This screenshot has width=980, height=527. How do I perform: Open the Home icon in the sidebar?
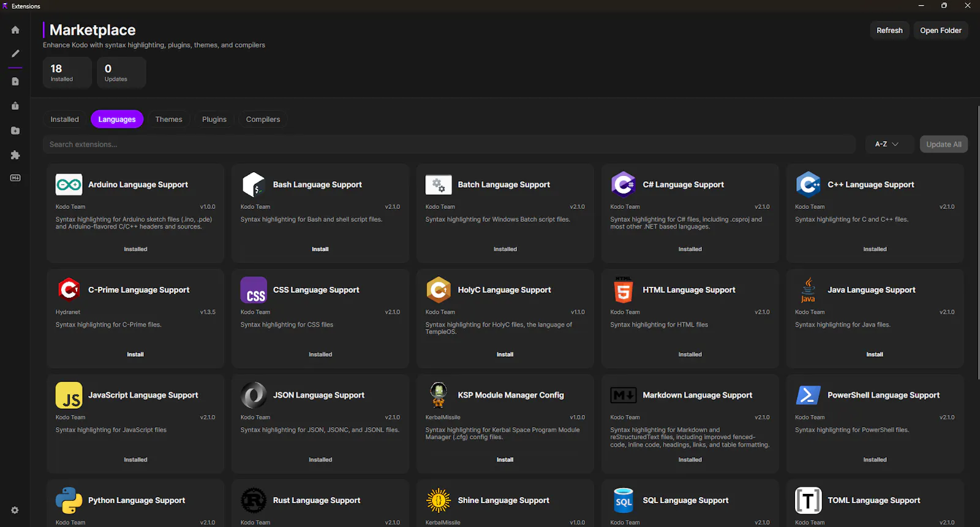[x=15, y=30]
